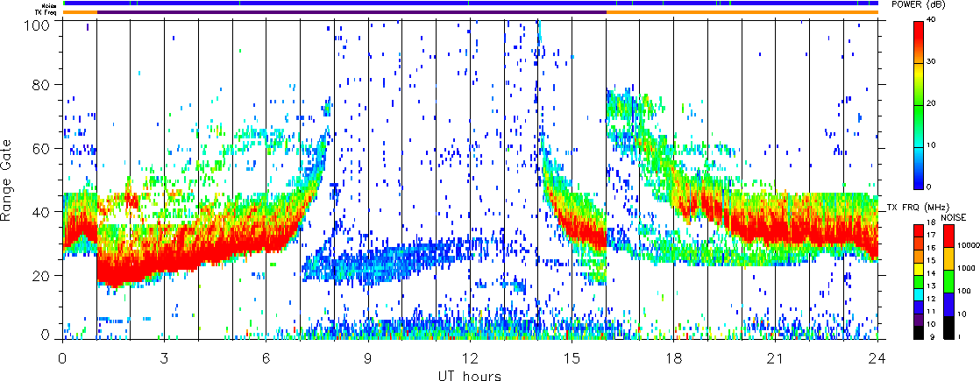Viewport: 980px width, 381px height.
Task: Click the '1' tick on the NOISE legend
Action: point(961,336)
